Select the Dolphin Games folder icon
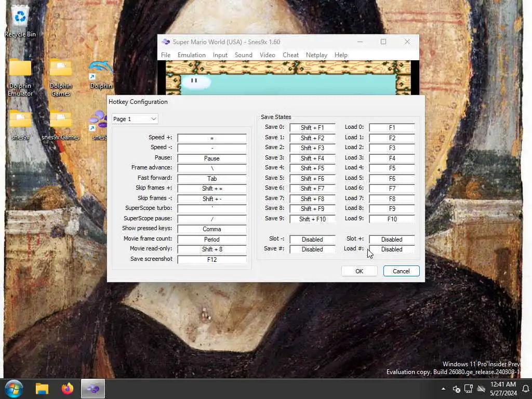The height and width of the screenshot is (399, 532). [x=60, y=77]
